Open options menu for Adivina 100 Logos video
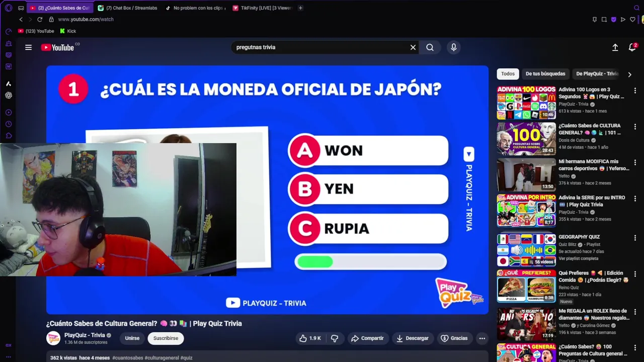The height and width of the screenshot is (362, 644). click(635, 90)
